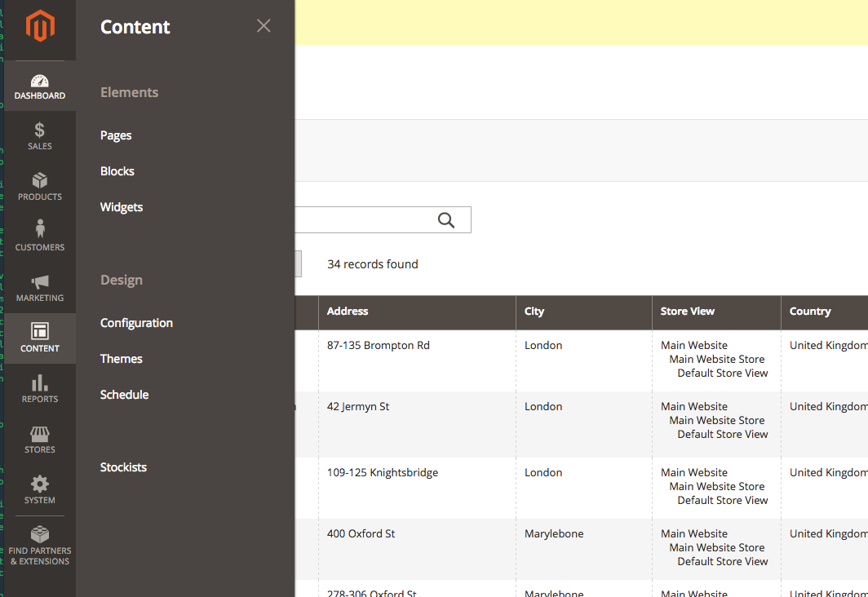Image resolution: width=868 pixels, height=597 pixels.
Task: Sort by the Country column header
Action: (x=824, y=312)
